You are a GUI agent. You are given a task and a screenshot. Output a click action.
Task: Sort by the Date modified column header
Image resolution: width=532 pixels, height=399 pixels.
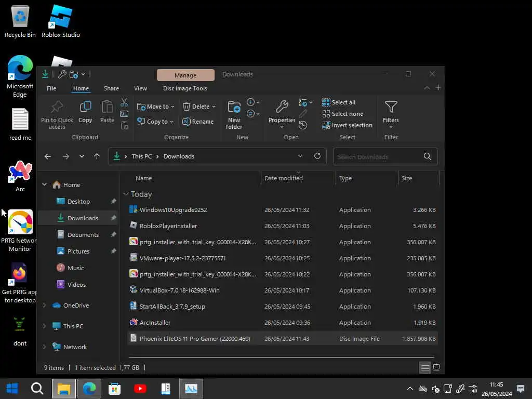298,178
